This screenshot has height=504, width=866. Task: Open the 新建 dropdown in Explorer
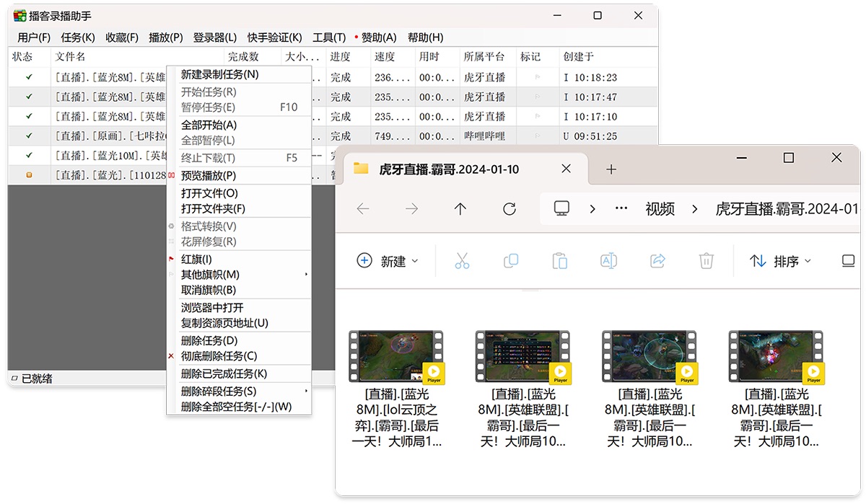coord(388,261)
